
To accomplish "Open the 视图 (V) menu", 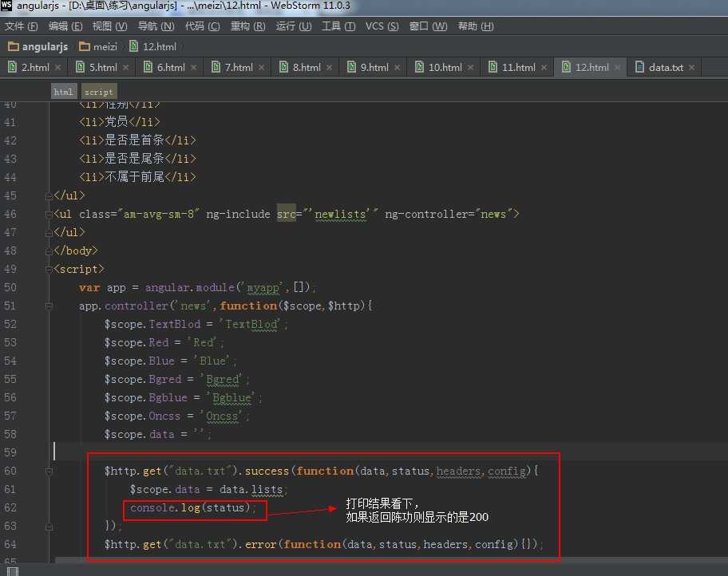I will coord(109,26).
